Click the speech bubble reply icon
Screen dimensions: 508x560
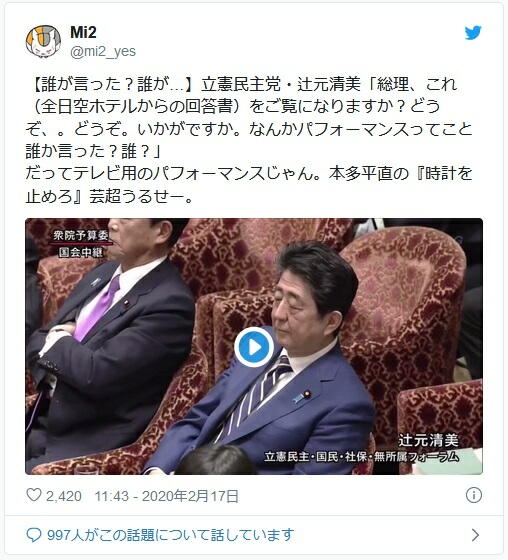tap(34, 535)
